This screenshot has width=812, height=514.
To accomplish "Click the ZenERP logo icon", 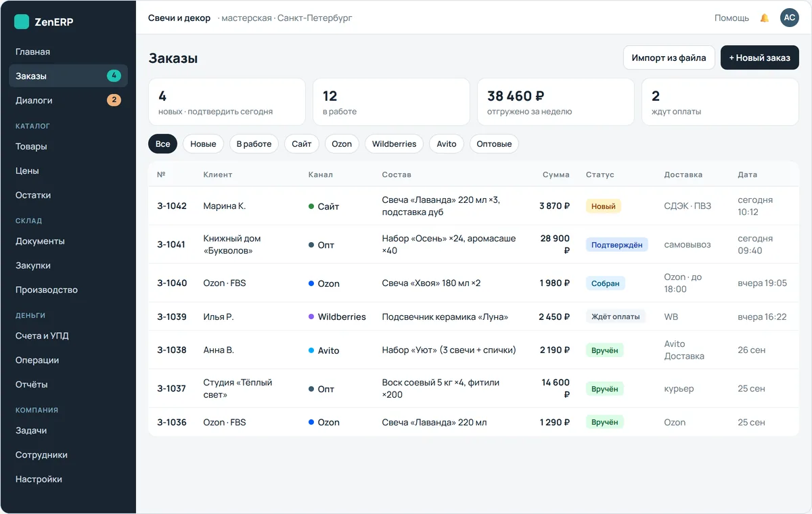I will [x=22, y=22].
